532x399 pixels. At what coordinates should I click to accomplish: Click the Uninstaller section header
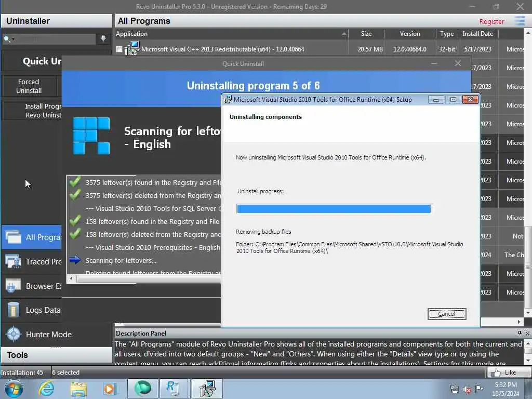[56, 21]
